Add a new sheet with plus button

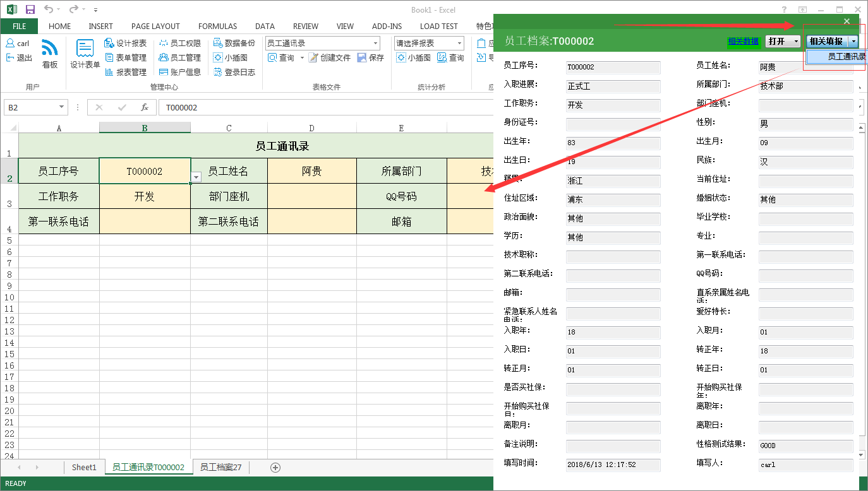point(275,468)
